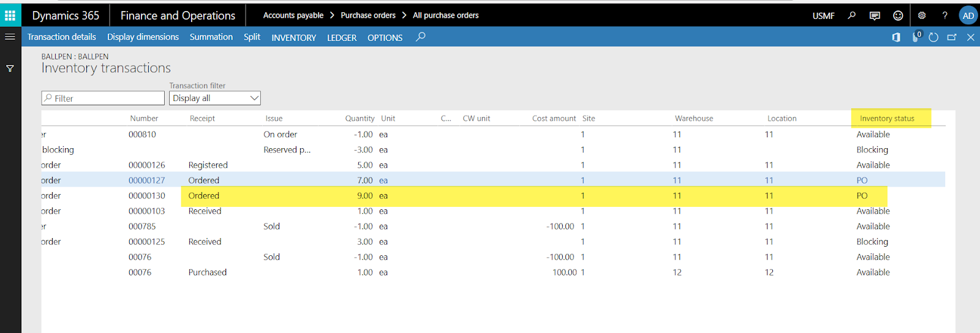Click the Summation button
The width and height of the screenshot is (980, 333).
[x=211, y=37]
